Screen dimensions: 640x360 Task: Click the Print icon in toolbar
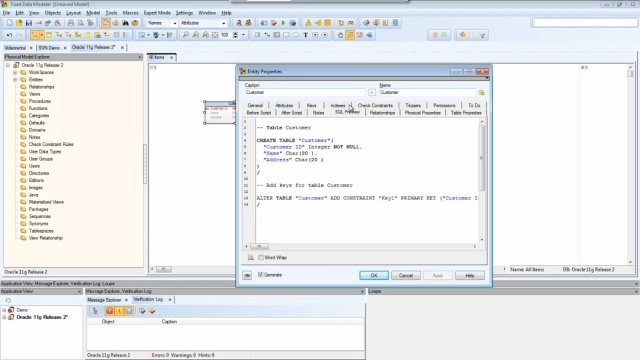tap(71, 23)
